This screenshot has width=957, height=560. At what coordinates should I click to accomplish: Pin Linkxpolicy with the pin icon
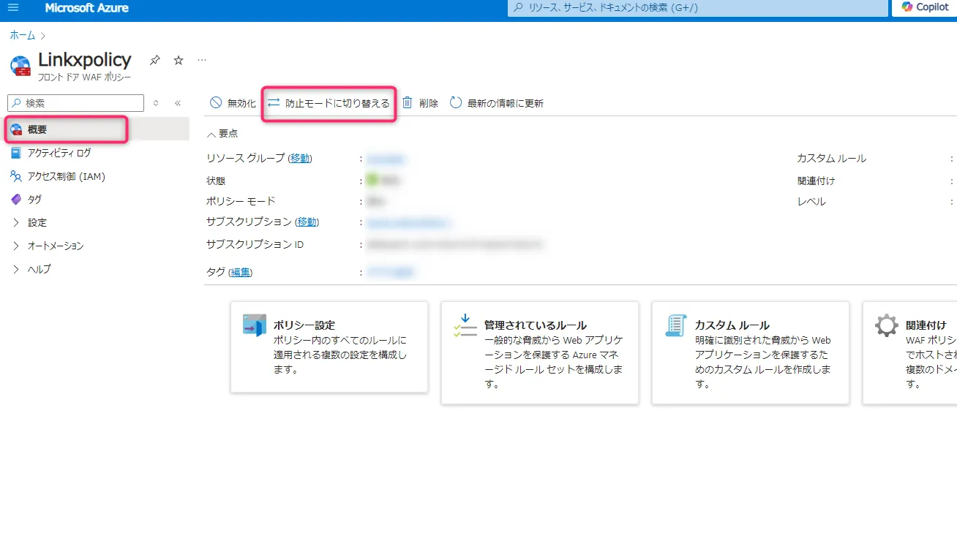point(155,60)
